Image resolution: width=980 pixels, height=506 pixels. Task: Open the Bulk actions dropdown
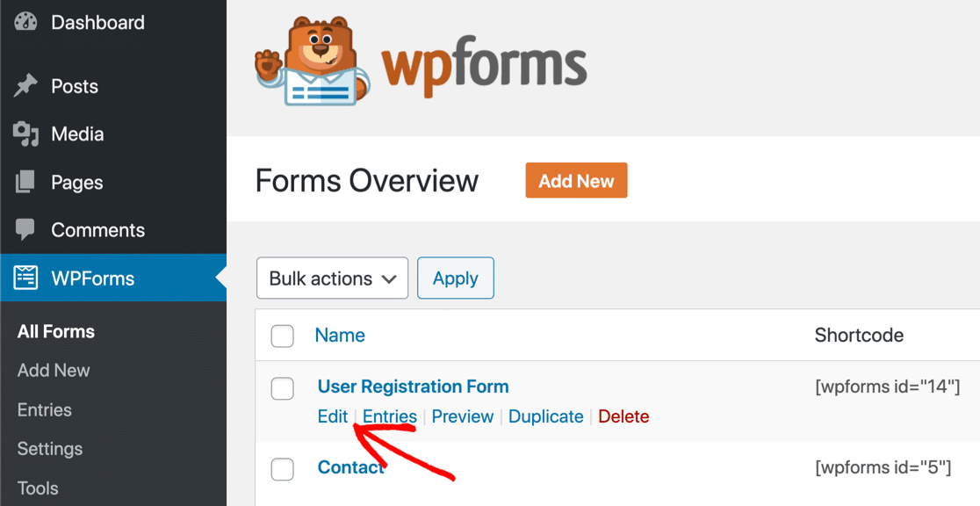point(332,278)
